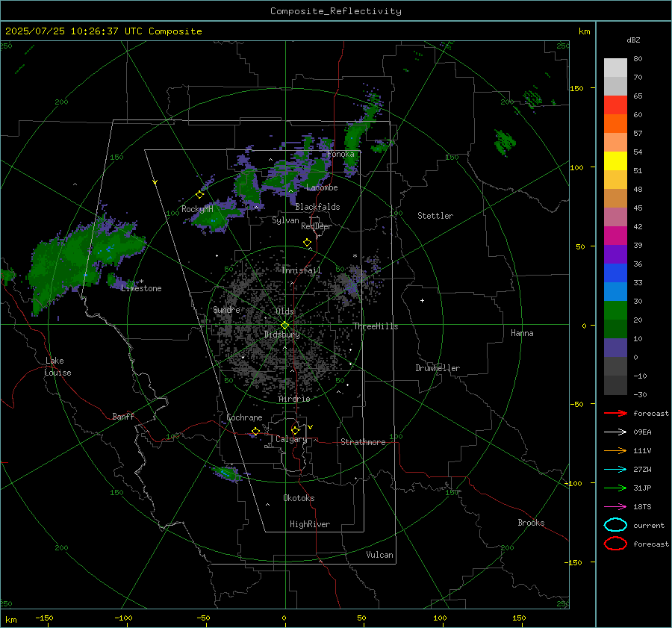Click the Stettler label
Image resolution: width=672 pixels, height=628 pixels.
[435, 216]
